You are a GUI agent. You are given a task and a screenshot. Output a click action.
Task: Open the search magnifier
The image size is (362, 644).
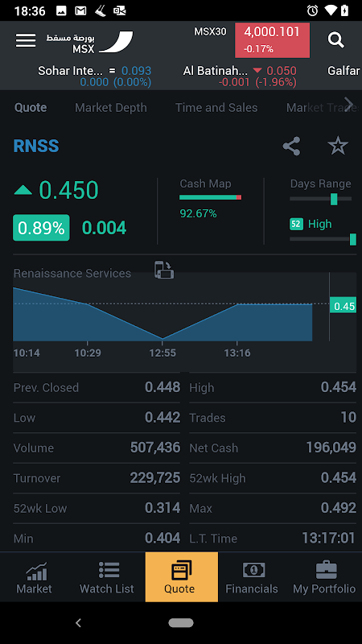tap(335, 40)
